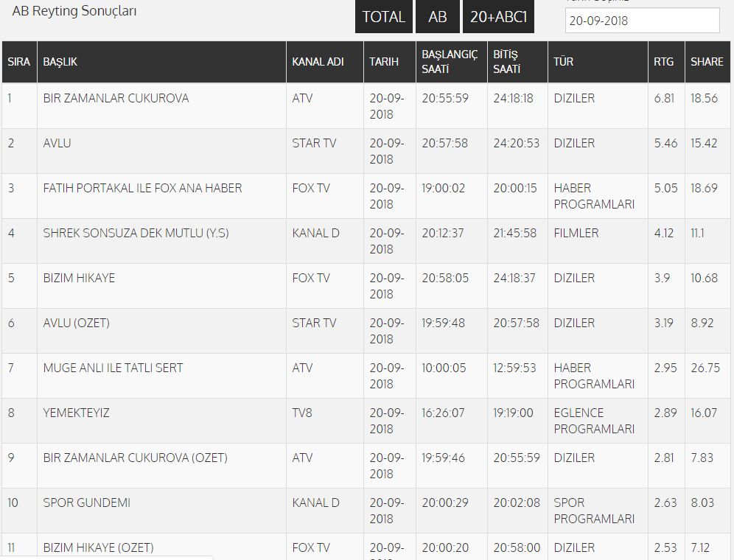Image resolution: width=734 pixels, height=560 pixels.
Task: Sort by BAŞLANGIÇ SAATİ column header
Action: click(x=450, y=61)
